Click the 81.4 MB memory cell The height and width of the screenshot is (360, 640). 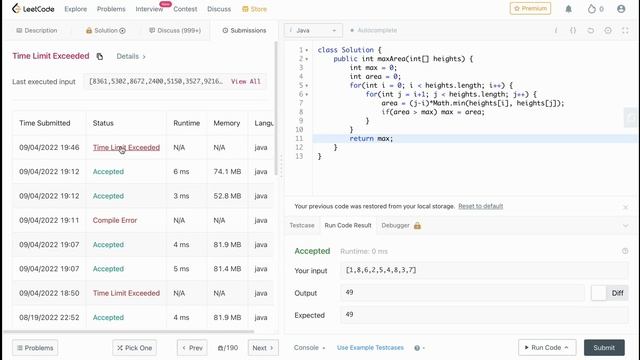point(227,269)
